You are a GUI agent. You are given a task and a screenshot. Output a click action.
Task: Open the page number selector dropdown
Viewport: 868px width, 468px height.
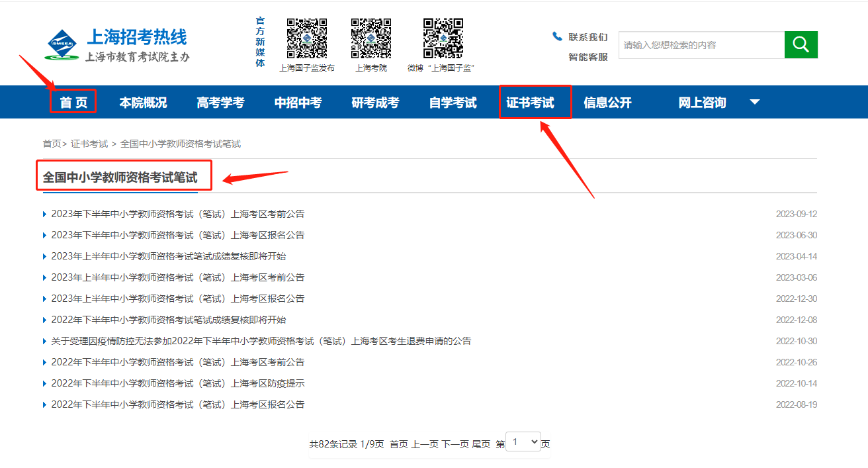tap(523, 441)
